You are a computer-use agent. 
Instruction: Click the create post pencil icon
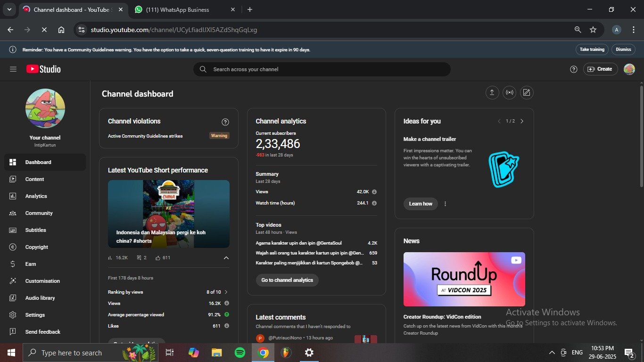(527, 92)
